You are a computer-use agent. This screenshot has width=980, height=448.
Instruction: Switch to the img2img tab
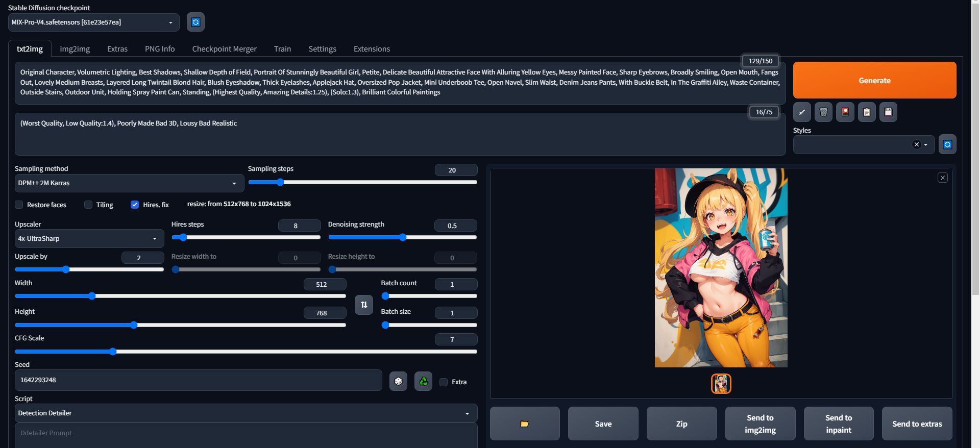click(x=75, y=49)
